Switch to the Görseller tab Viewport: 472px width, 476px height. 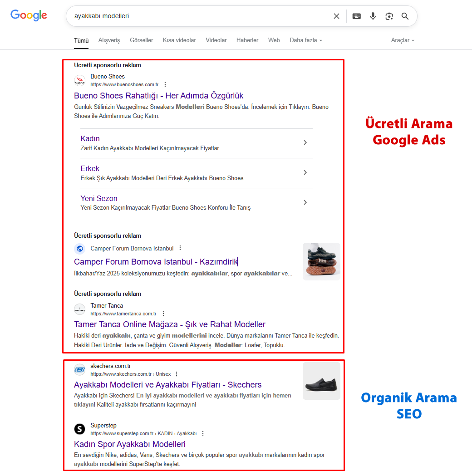point(142,40)
